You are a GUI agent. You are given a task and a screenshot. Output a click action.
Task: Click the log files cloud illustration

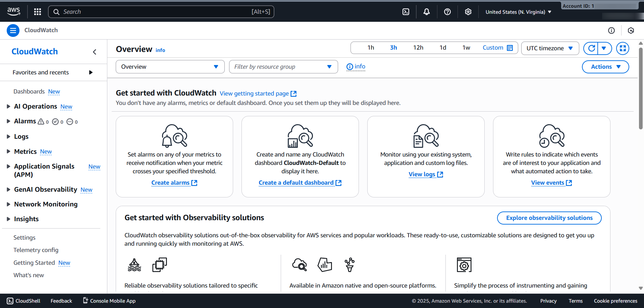point(426,135)
